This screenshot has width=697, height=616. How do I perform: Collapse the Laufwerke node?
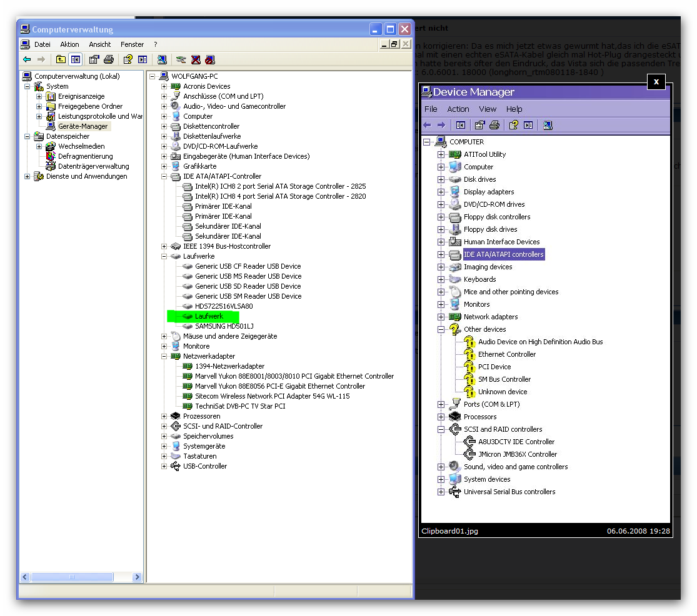click(x=164, y=256)
